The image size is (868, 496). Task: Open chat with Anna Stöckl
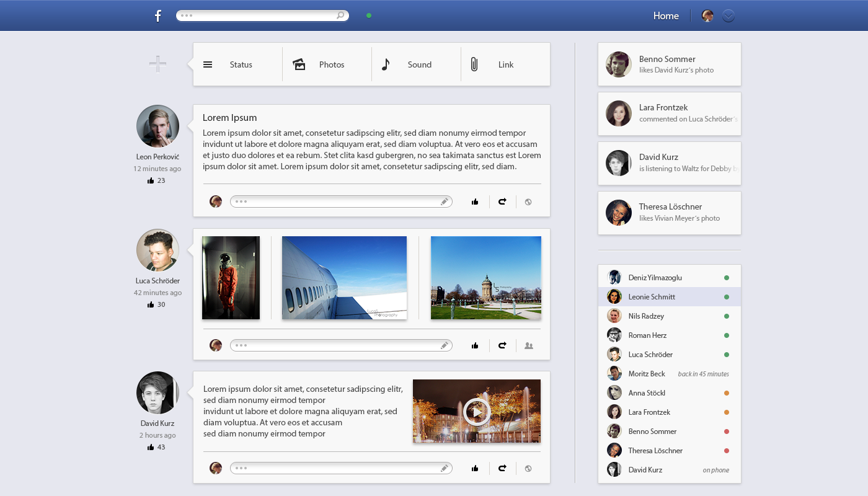(669, 393)
